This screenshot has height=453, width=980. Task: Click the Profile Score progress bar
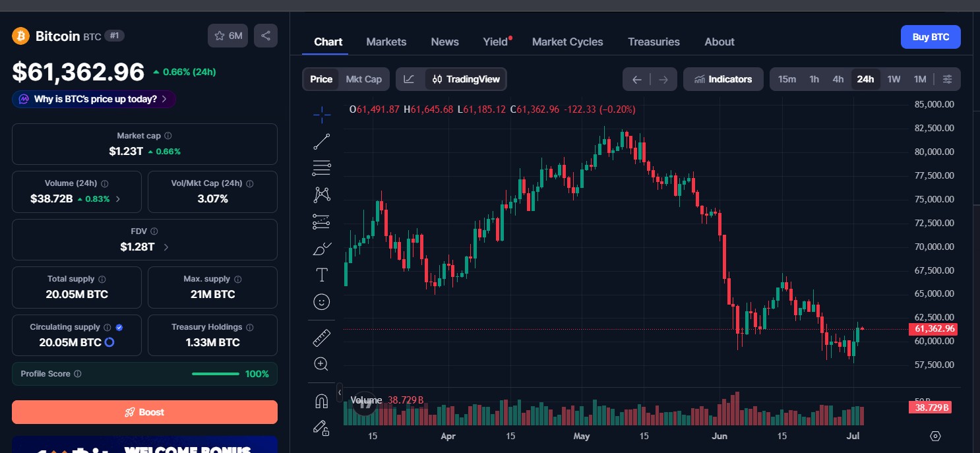pos(216,374)
